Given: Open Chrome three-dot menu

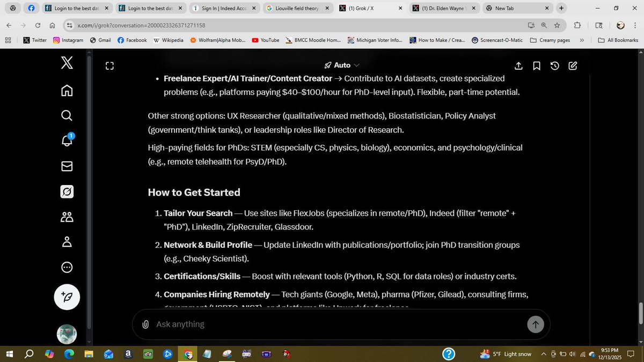Looking at the screenshot, I should (x=635, y=25).
